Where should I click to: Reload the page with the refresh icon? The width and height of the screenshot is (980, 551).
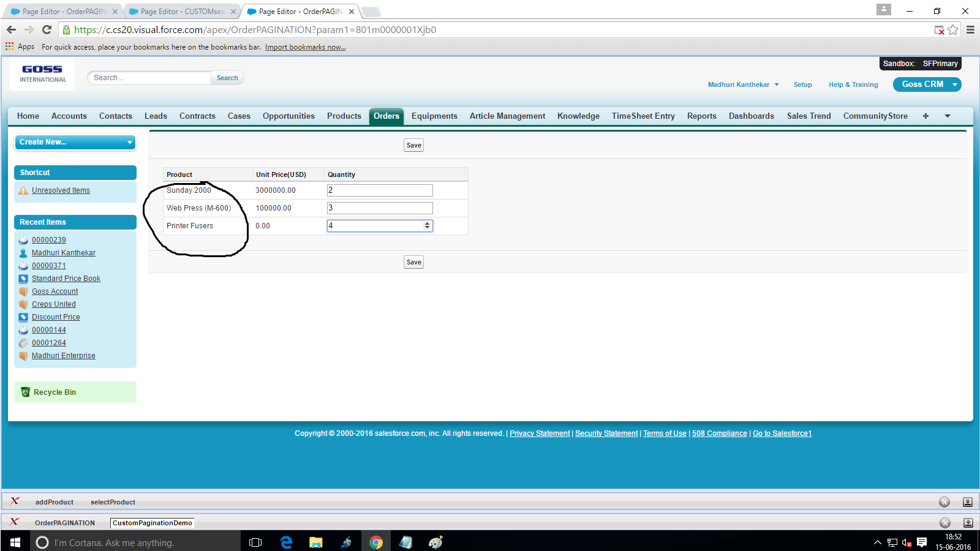tap(47, 29)
